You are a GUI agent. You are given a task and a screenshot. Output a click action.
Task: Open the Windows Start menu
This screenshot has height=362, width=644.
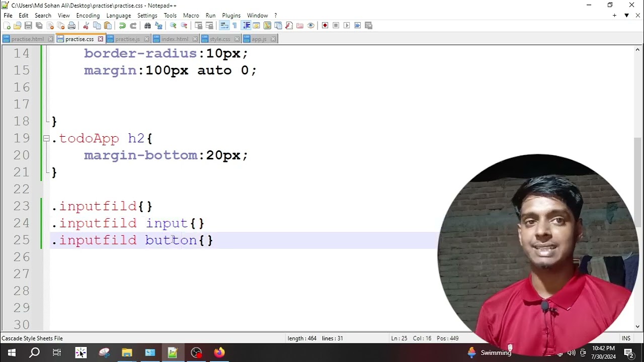(11, 352)
